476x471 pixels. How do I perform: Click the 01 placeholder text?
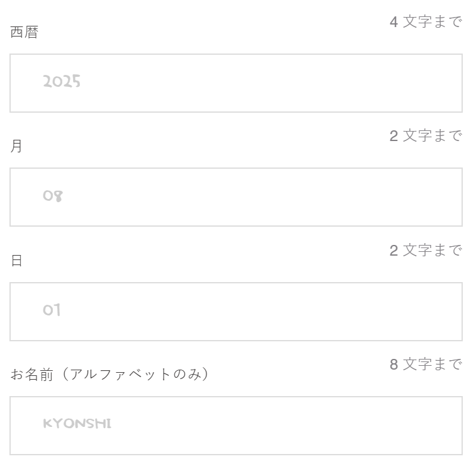coord(52,310)
